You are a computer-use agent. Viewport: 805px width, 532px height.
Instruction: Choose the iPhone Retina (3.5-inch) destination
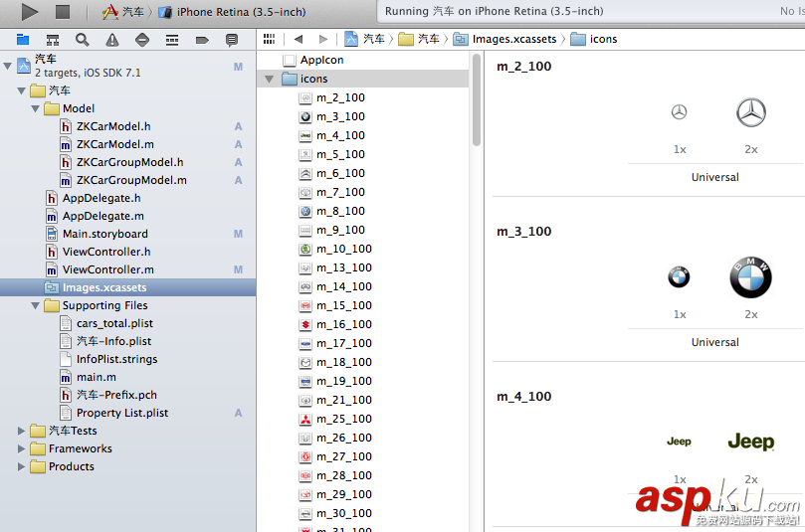click(x=232, y=12)
